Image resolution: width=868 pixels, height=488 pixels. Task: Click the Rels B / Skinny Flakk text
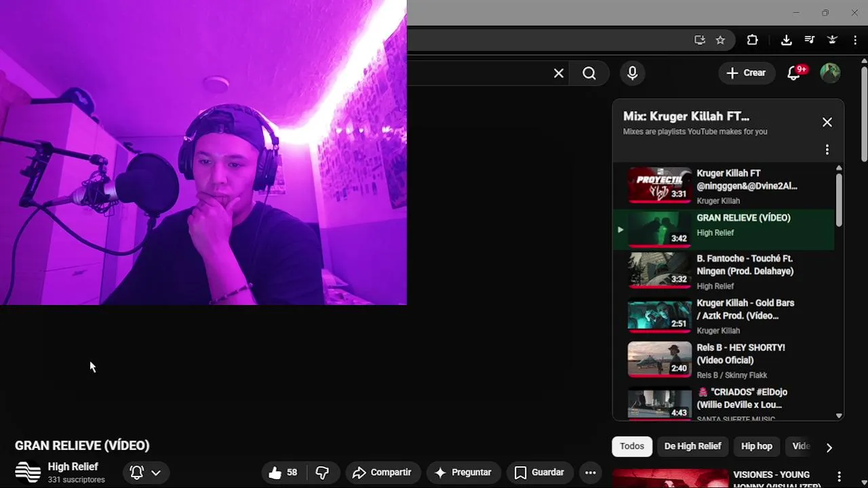click(732, 375)
